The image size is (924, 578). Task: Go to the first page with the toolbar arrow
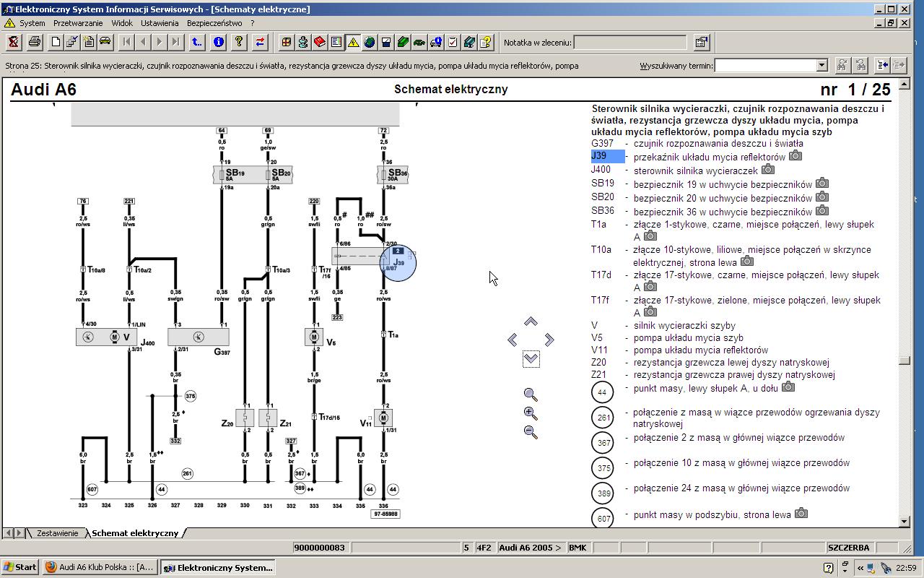tap(126, 42)
